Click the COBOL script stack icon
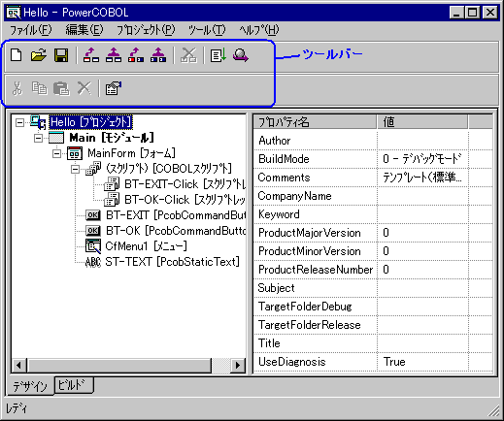The image size is (504, 421). point(93,169)
